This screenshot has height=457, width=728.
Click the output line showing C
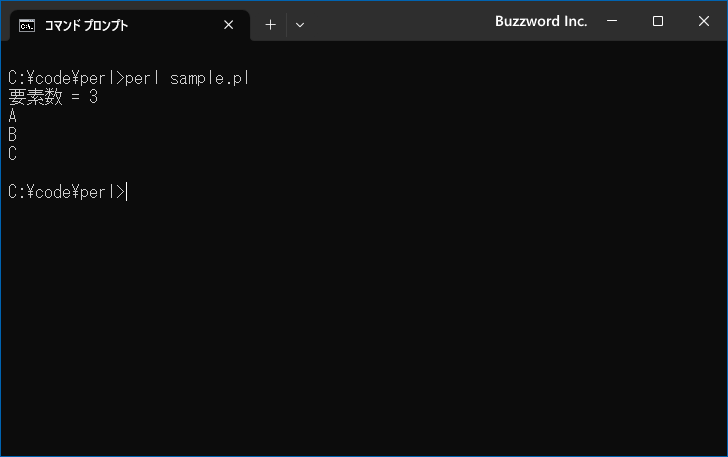tap(13, 154)
